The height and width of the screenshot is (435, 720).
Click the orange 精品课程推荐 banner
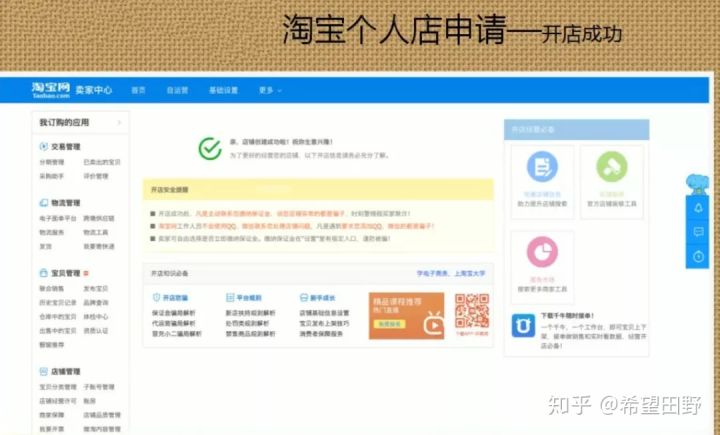(x=406, y=315)
